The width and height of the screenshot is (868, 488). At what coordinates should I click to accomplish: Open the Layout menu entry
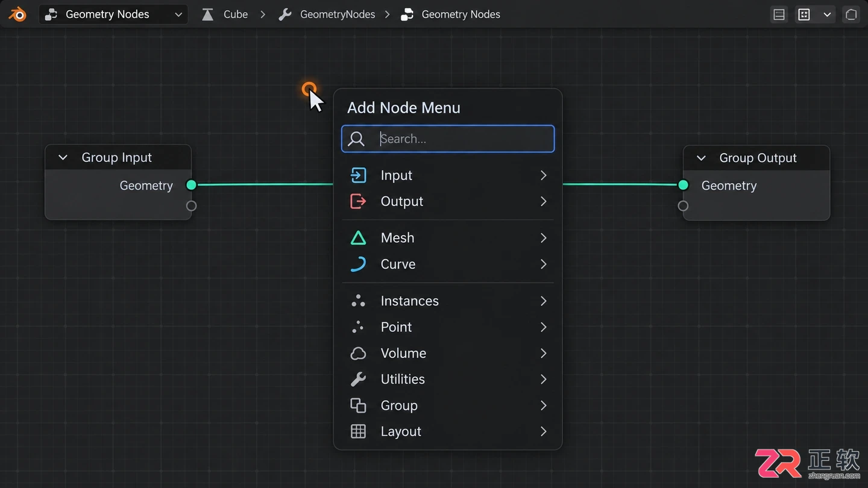tap(448, 431)
